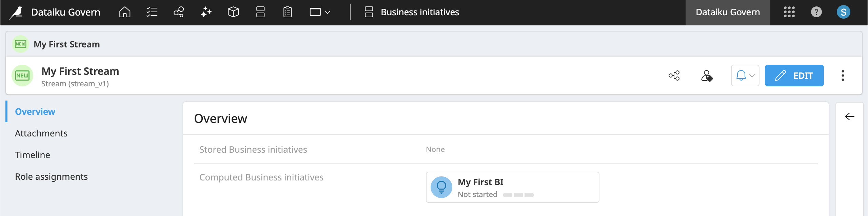This screenshot has width=868, height=216.
Task: Open the user role tag icon
Action: point(707,75)
